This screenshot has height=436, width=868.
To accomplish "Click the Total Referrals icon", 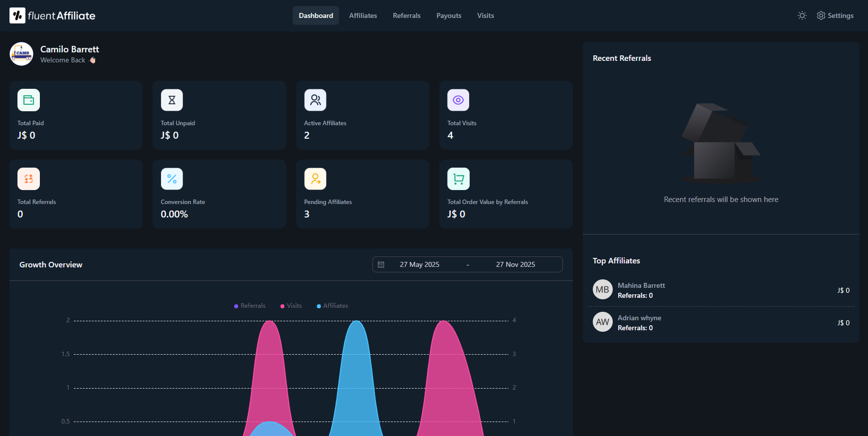I will [28, 179].
